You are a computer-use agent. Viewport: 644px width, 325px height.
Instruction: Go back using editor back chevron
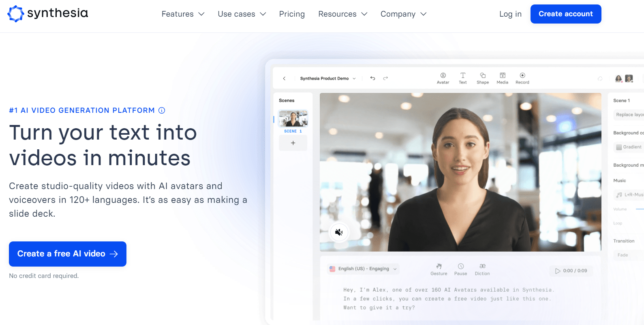pos(284,78)
